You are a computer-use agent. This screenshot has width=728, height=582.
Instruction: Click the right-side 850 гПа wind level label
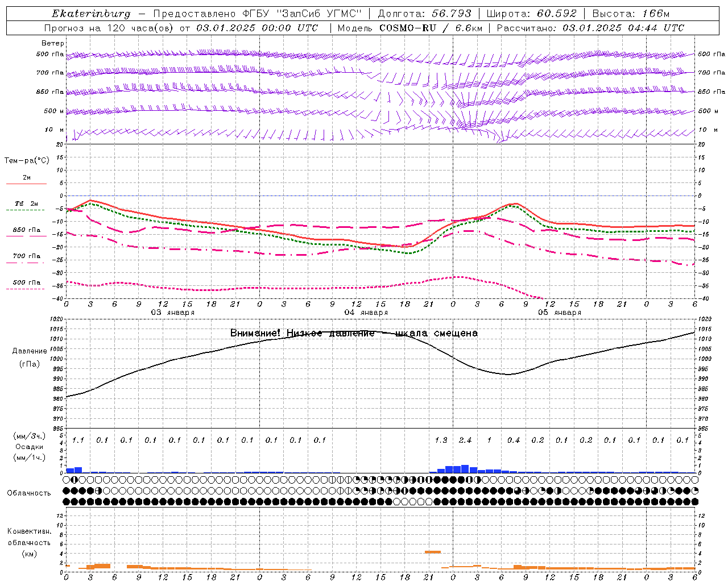tap(712, 92)
